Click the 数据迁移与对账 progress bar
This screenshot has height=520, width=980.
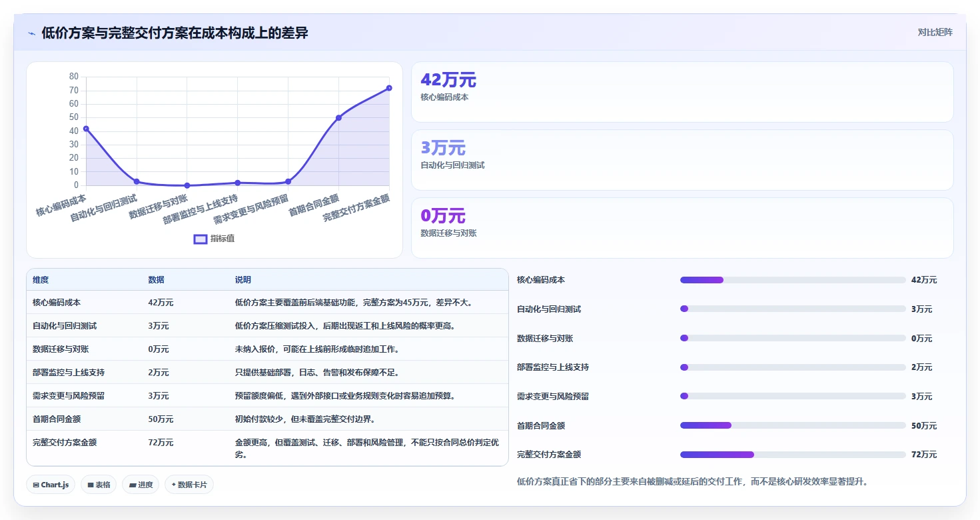(x=793, y=338)
